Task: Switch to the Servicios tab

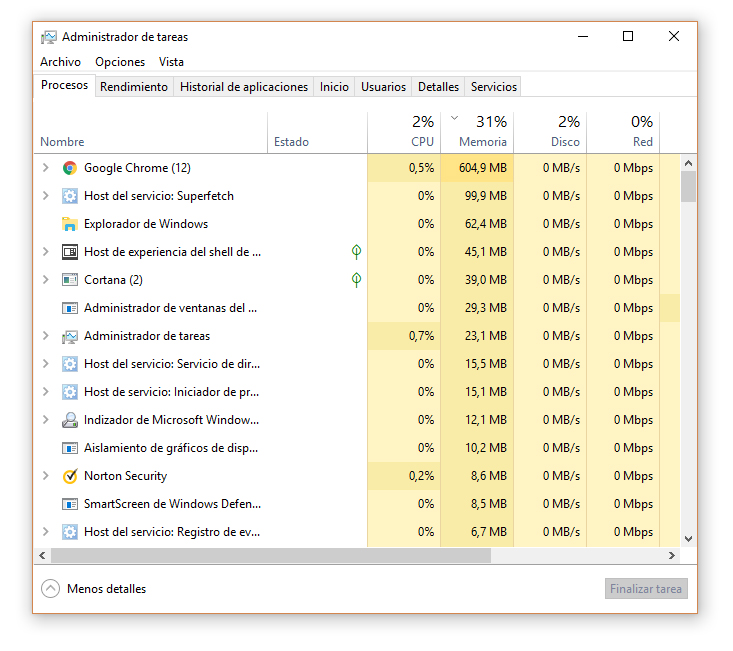Action: coord(494,87)
